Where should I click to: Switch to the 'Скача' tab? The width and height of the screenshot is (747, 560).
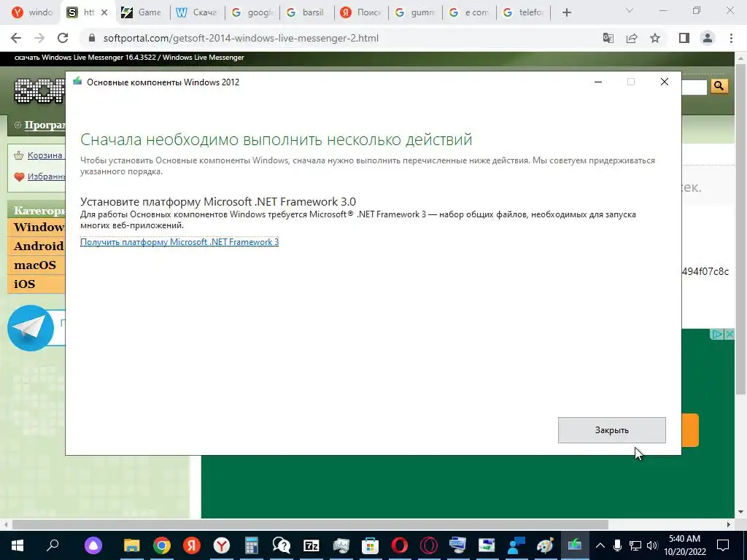(197, 12)
